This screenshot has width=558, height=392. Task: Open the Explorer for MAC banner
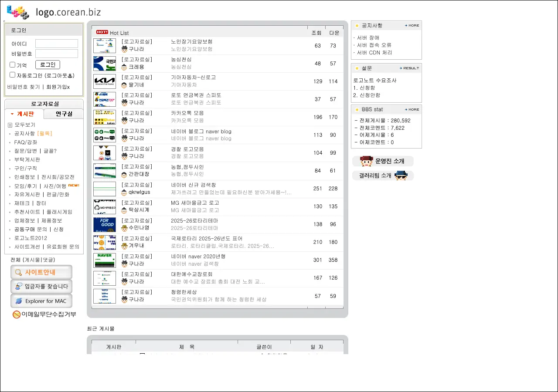pos(41,301)
